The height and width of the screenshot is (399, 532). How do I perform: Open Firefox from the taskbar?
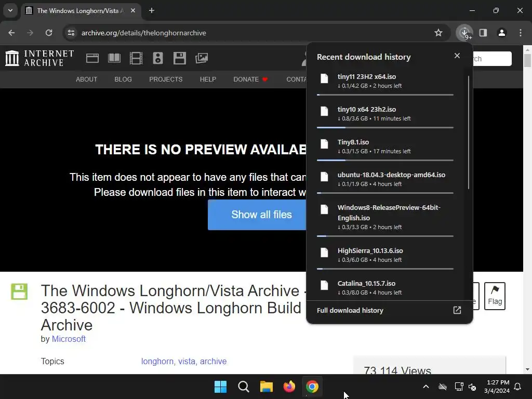click(289, 387)
